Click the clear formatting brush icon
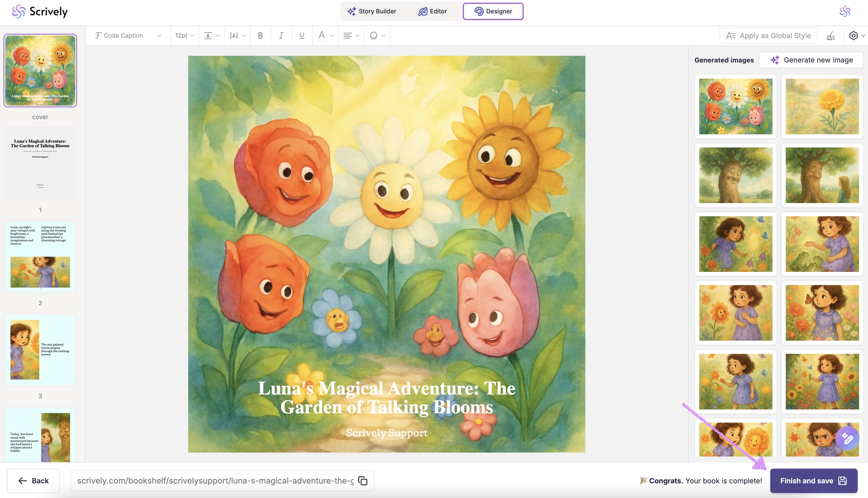 pos(831,36)
